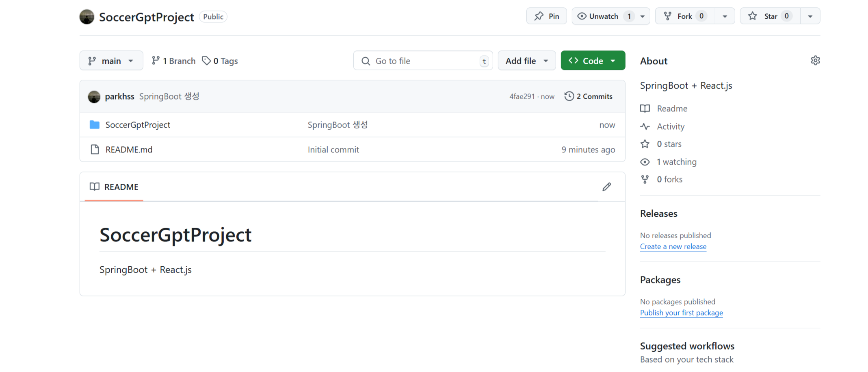Open the Add file dropdown
Viewport: 868px width, 372px height.
(x=527, y=61)
